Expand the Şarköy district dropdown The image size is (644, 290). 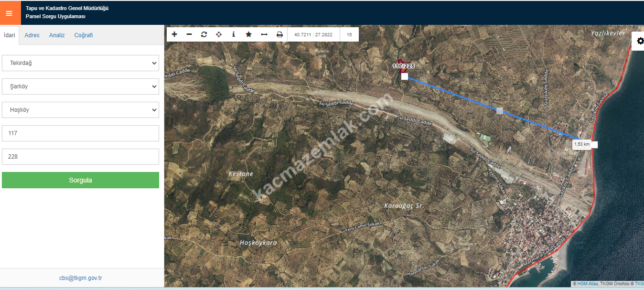coord(80,86)
